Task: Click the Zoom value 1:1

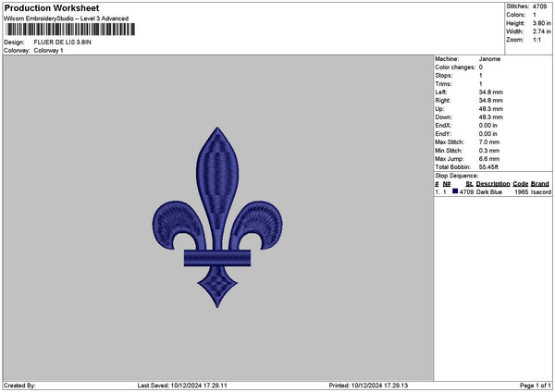Action: click(536, 40)
